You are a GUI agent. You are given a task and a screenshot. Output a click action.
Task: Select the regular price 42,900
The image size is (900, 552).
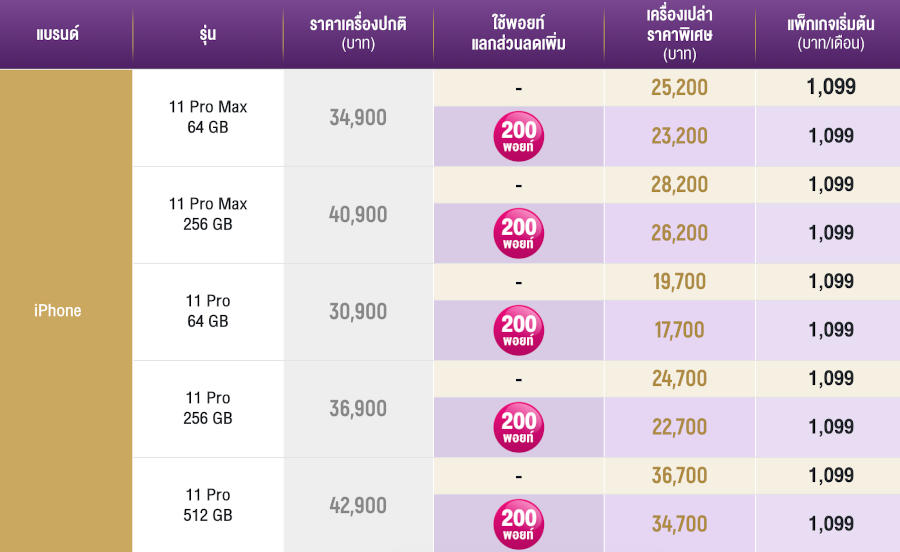pos(358,505)
